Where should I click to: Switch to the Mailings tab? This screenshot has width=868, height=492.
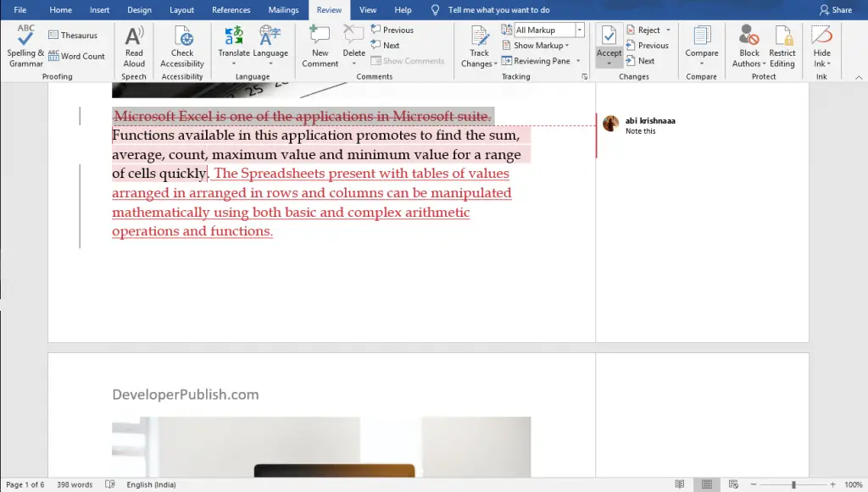[x=283, y=10]
